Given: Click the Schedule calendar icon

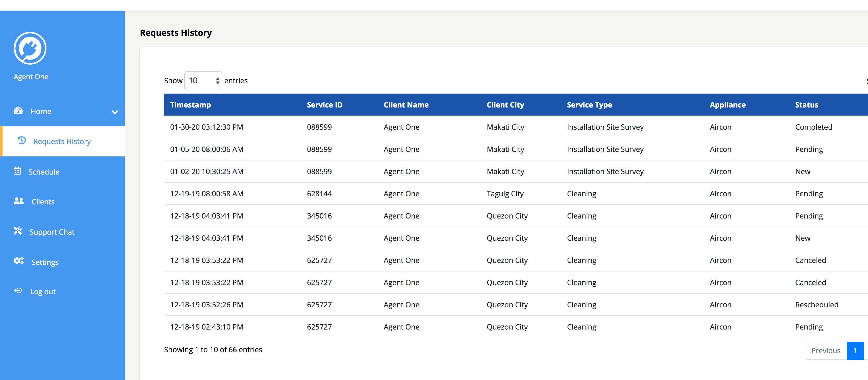Looking at the screenshot, I should 17,171.
